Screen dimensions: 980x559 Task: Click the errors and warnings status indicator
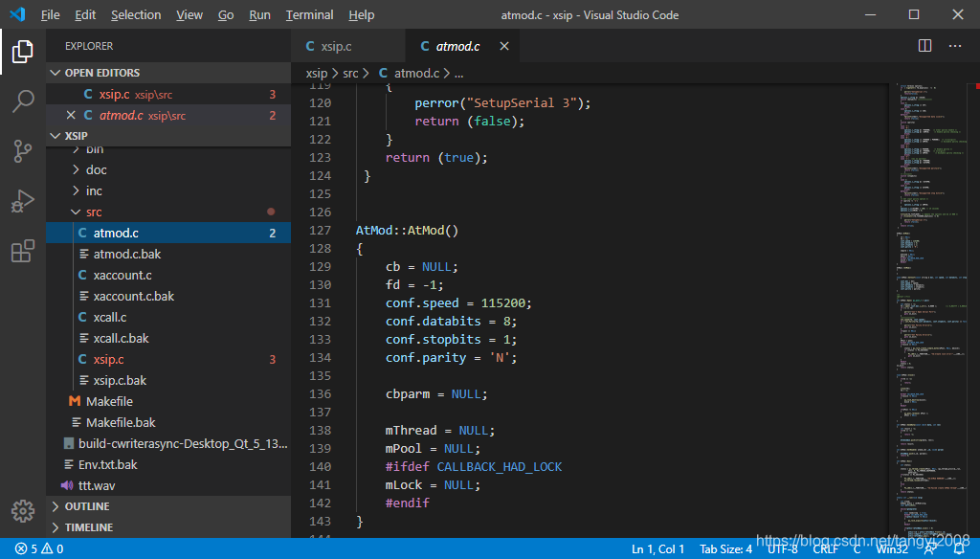38,549
